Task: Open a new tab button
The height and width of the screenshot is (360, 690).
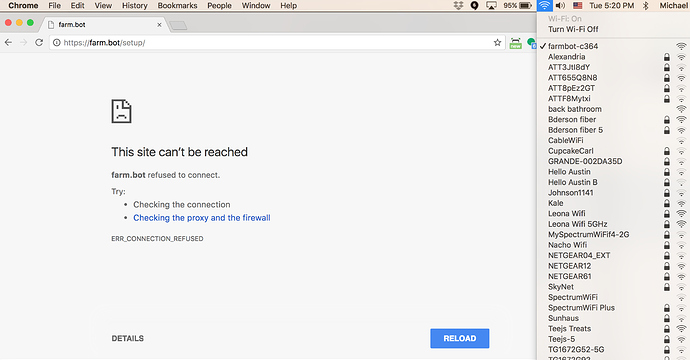Action: (x=178, y=26)
